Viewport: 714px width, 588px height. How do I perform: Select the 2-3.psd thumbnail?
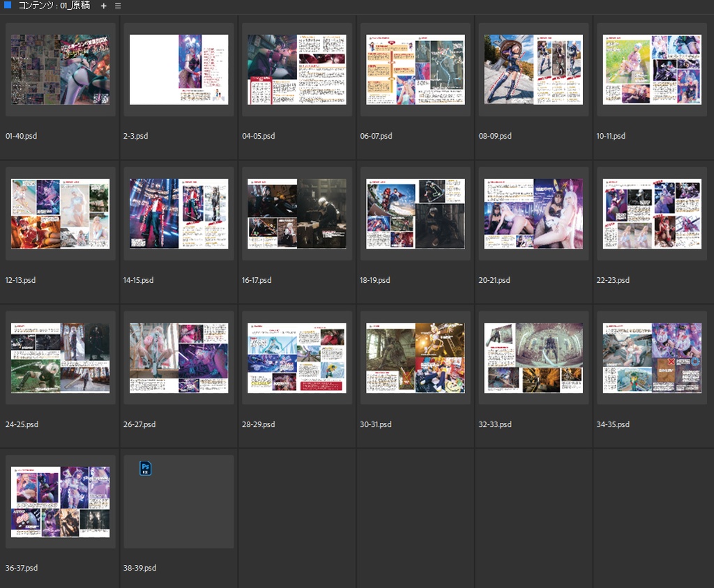[x=179, y=70]
